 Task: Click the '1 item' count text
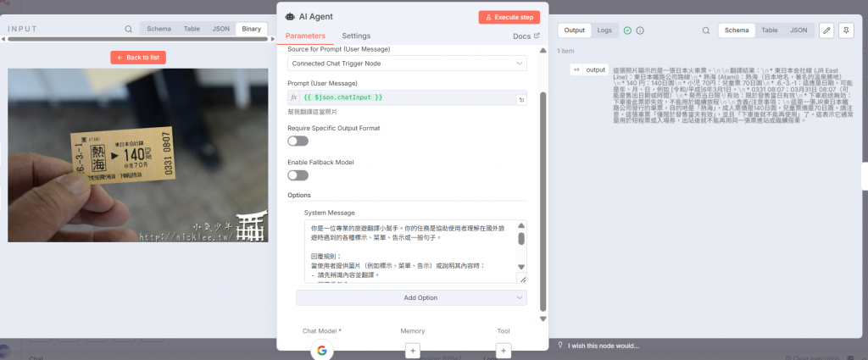pos(565,51)
